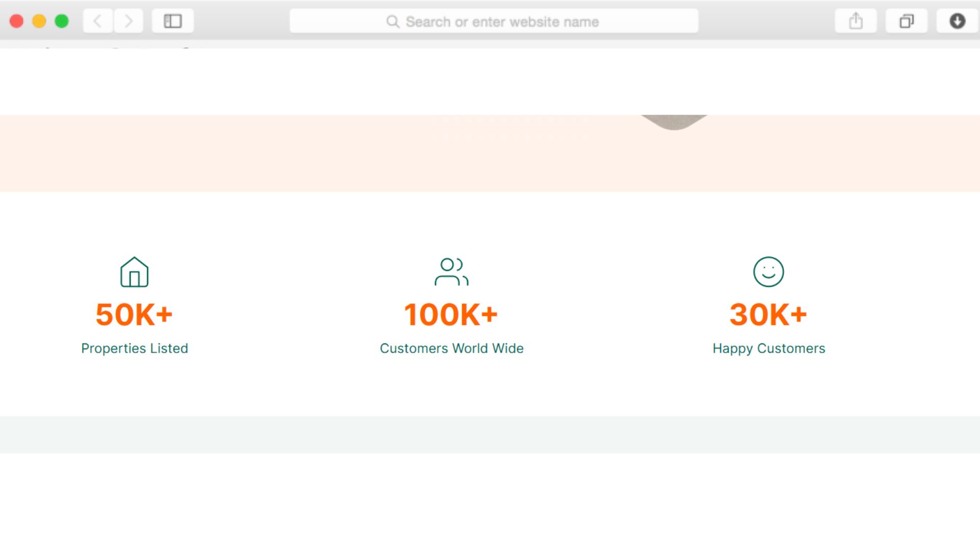
Task: Toggle the browser sidebar panel
Action: (x=173, y=21)
